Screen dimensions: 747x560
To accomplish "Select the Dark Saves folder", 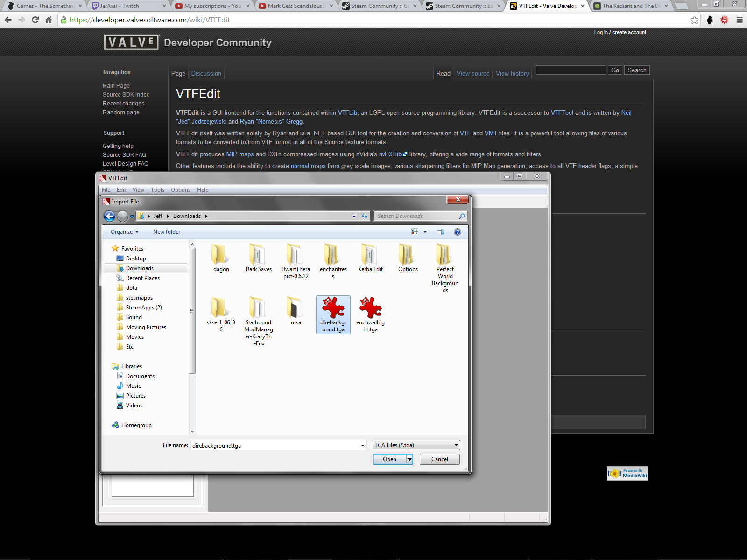I will 259,258.
